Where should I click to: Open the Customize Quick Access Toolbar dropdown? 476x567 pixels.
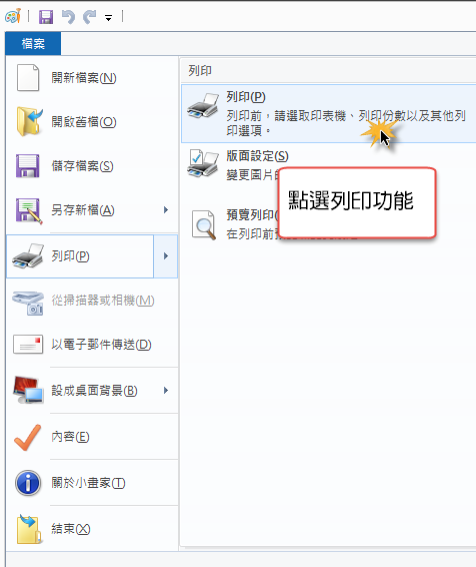109,17
